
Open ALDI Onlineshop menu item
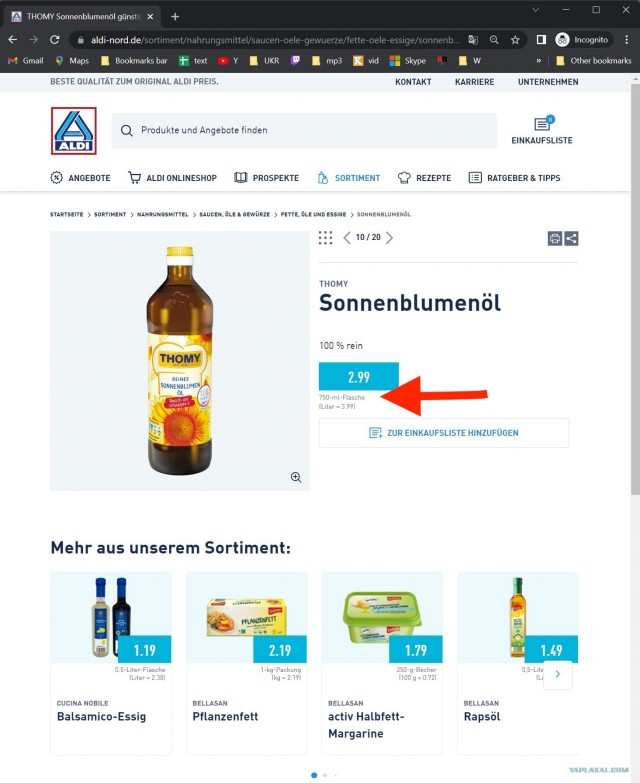coord(172,178)
